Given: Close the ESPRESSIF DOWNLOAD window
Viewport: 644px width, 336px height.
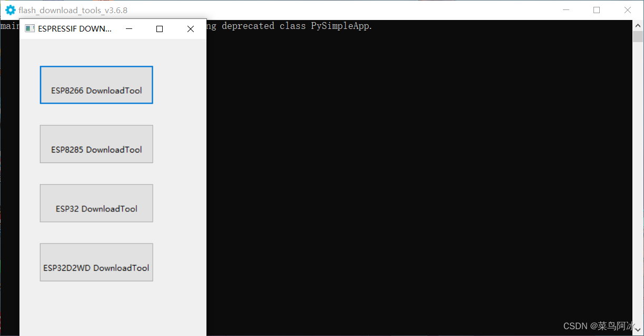Looking at the screenshot, I should pyautogui.click(x=191, y=29).
